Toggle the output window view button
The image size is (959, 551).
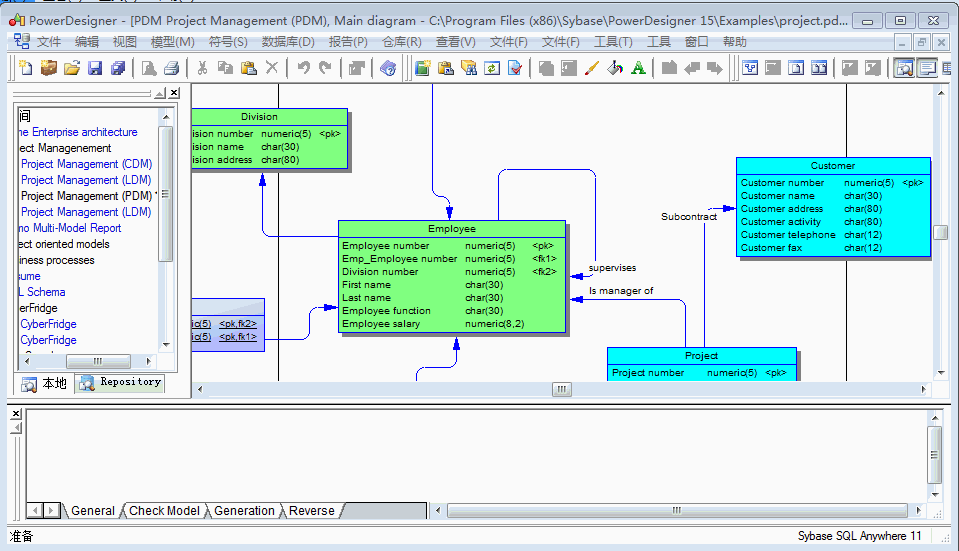click(927, 68)
